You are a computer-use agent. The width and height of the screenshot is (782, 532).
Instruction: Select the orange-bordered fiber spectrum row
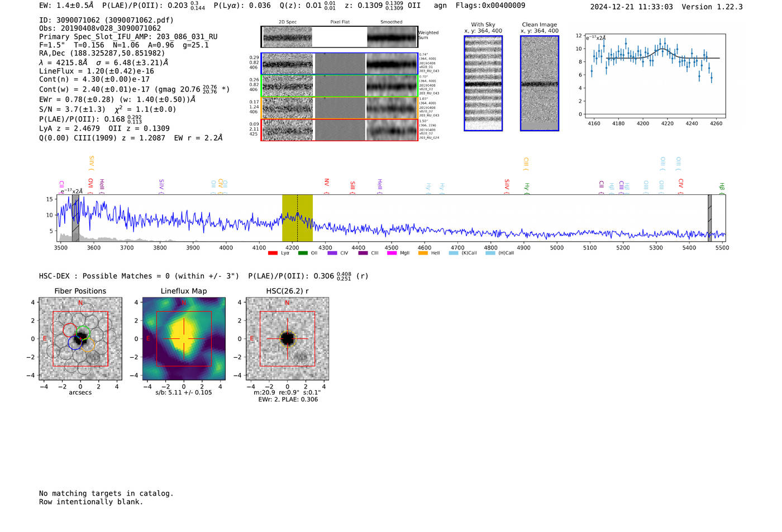(340, 108)
